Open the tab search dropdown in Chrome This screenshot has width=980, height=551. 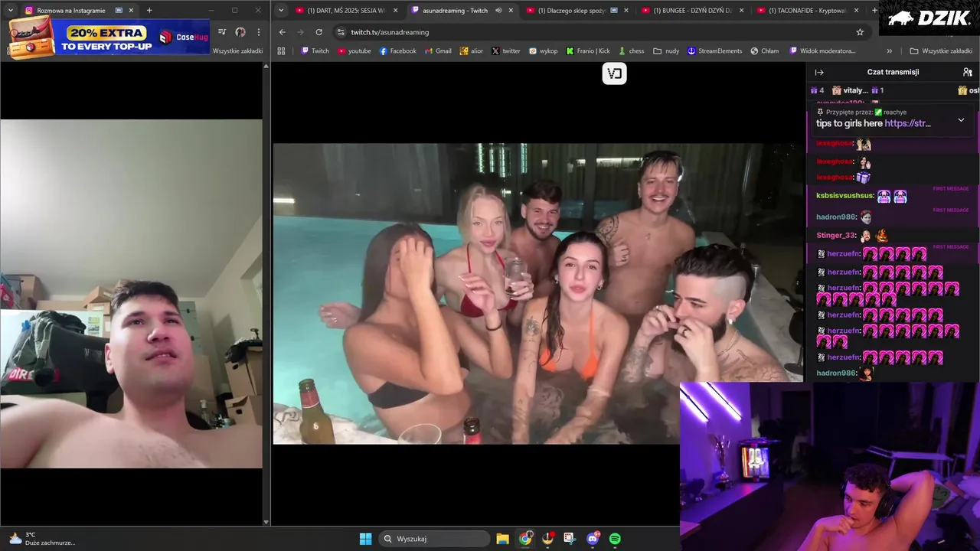(281, 11)
